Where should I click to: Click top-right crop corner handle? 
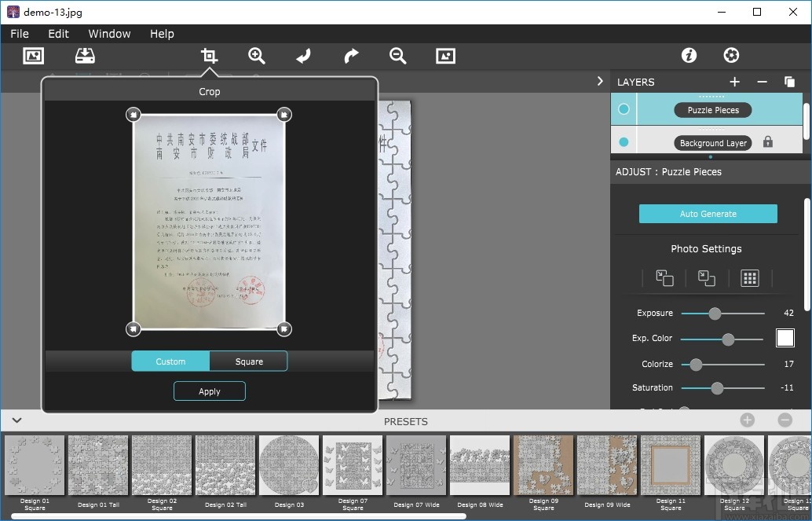pyautogui.click(x=284, y=115)
